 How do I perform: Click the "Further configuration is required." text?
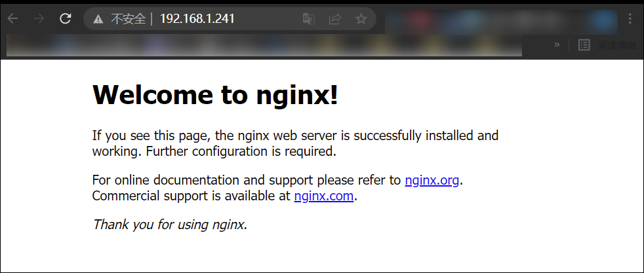pos(241,151)
